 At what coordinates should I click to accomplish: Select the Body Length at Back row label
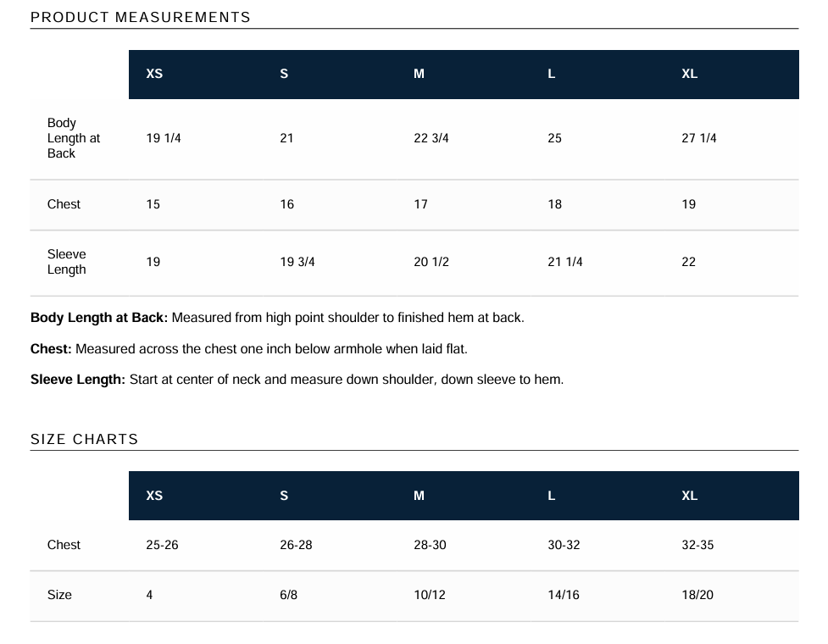pos(74,138)
